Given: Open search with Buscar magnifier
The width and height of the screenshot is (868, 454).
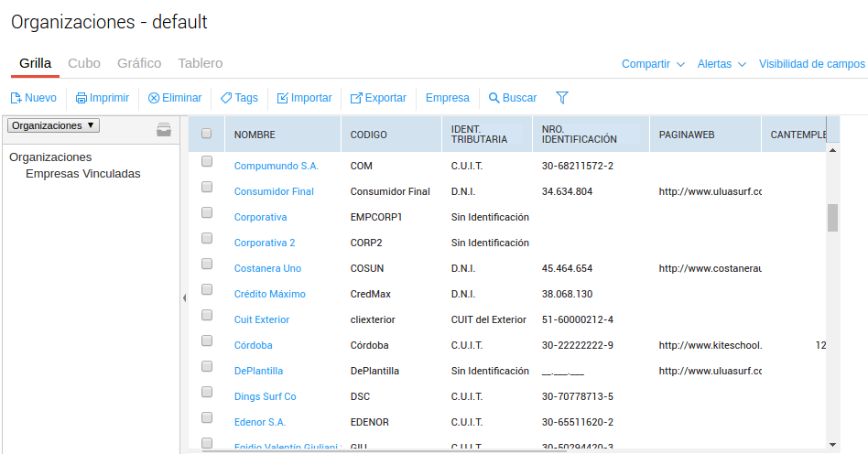Looking at the screenshot, I should tap(494, 98).
